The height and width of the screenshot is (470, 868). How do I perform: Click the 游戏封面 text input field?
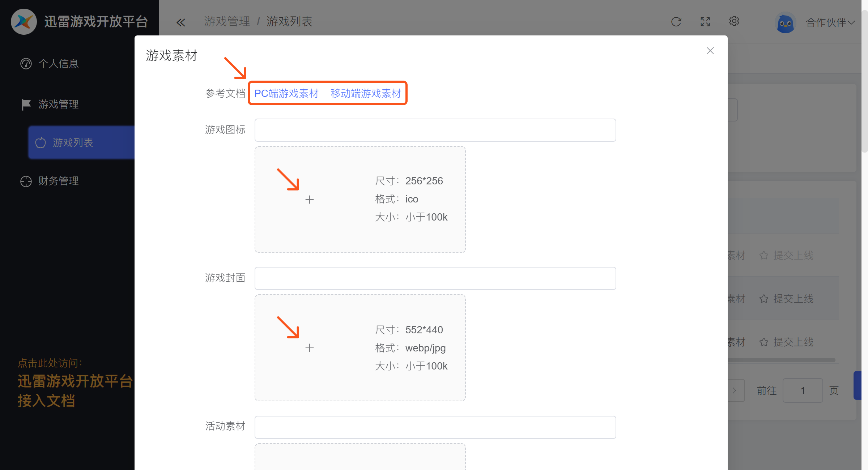point(435,278)
